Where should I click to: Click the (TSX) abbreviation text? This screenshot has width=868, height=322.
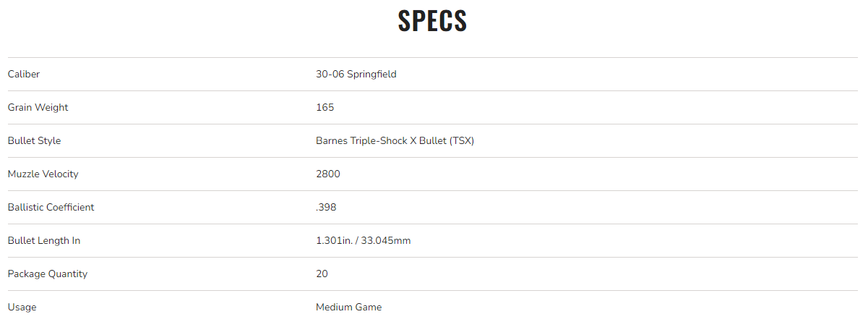point(462,140)
